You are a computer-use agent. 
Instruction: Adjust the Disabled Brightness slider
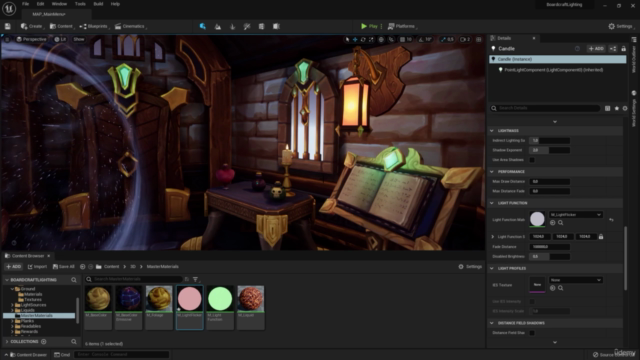[x=549, y=256]
